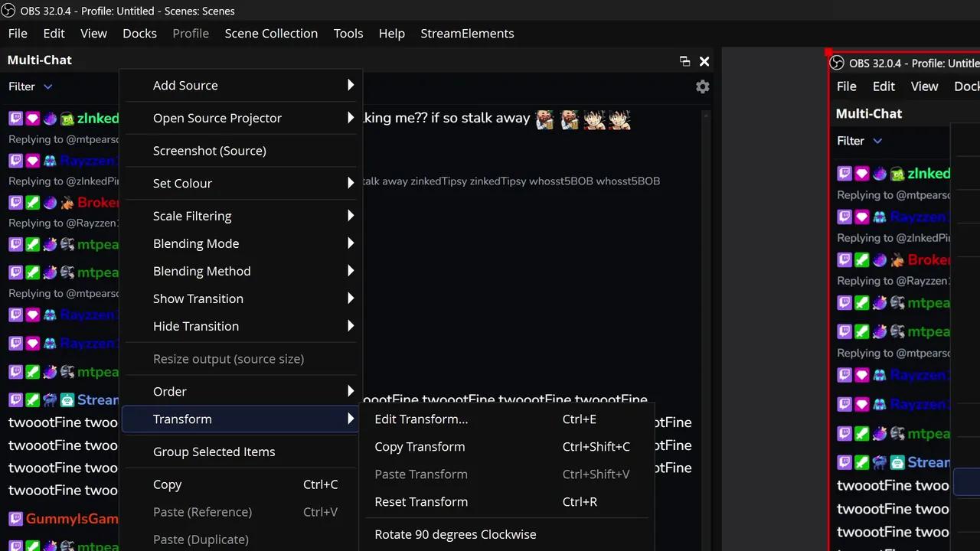This screenshot has height=551, width=980.
Task: Choose Edit Transform... in the submenu
Action: pos(506,419)
